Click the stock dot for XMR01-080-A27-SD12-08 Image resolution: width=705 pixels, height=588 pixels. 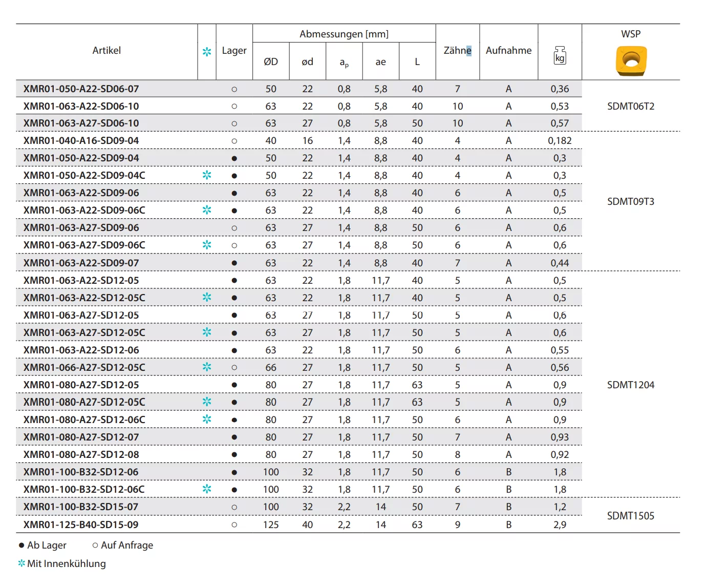(x=234, y=455)
